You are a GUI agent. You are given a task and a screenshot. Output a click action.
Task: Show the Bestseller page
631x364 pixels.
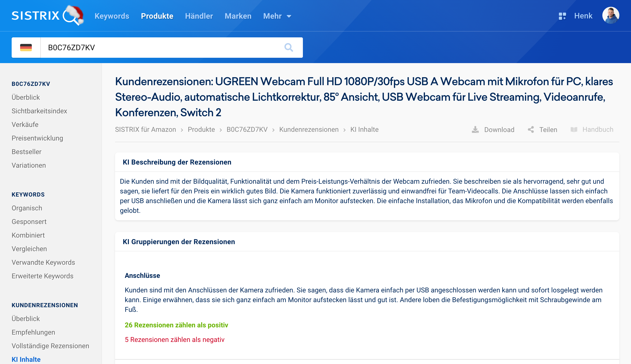[x=26, y=151]
